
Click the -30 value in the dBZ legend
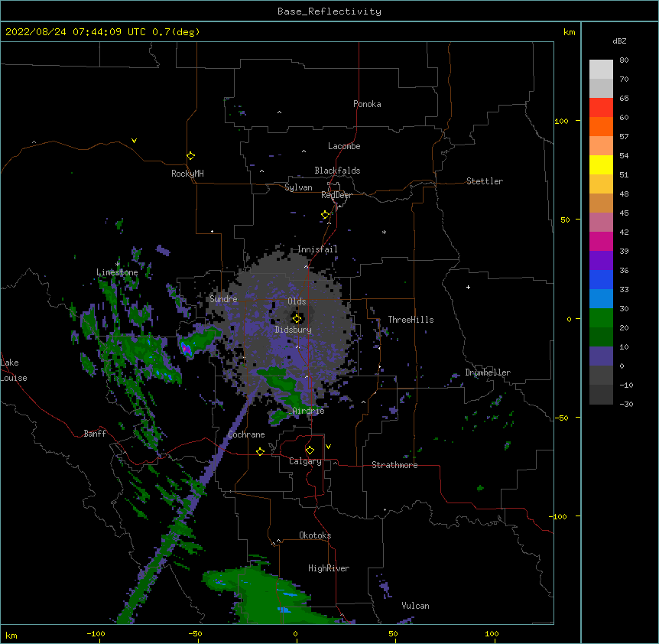click(x=626, y=405)
